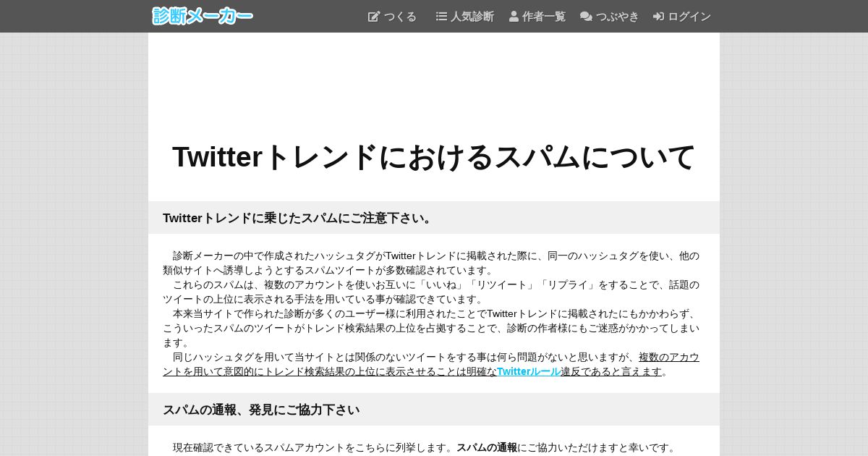Click the sentence starting 同じハッシュタグを用いて
Viewport: 868px width, 456px height.
pyautogui.click(x=431, y=364)
